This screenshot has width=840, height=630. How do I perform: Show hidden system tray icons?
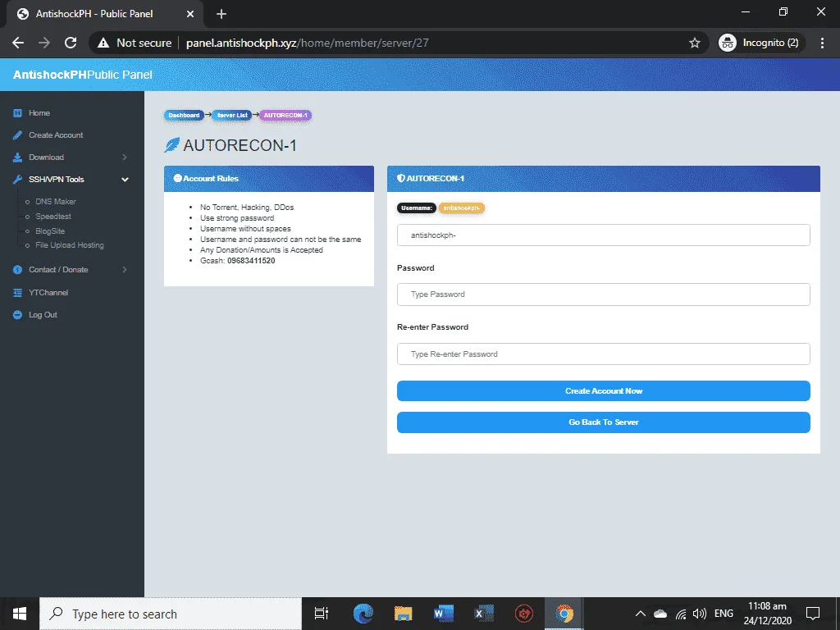(640, 614)
